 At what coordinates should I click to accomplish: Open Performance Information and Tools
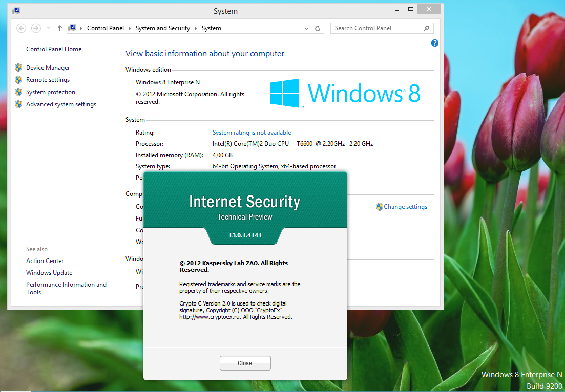pos(66,288)
